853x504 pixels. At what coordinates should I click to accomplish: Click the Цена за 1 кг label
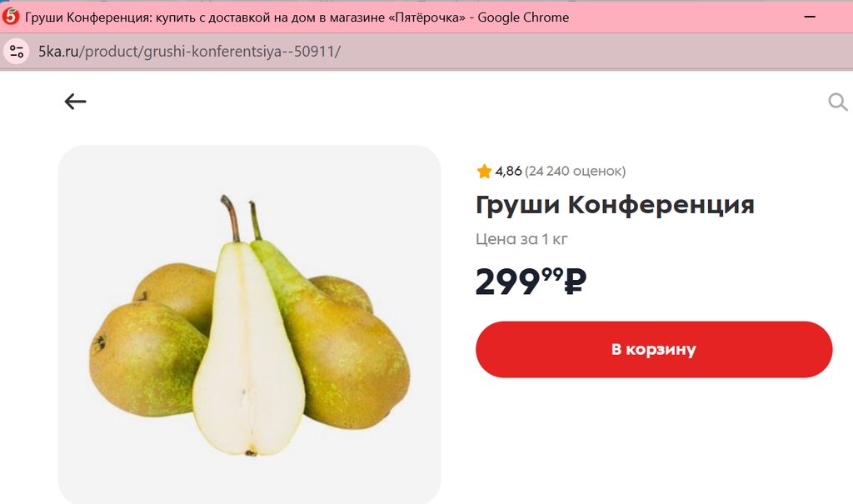(x=521, y=239)
